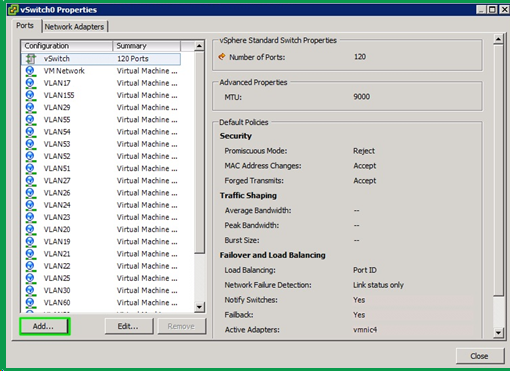510x371 pixels.
Task: Click the MTU value 9000
Action: pos(362,97)
